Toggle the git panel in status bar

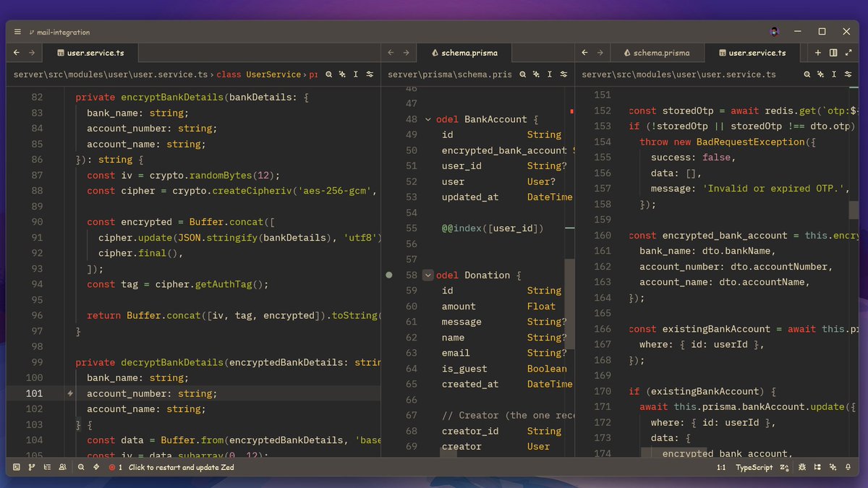pos(32,468)
